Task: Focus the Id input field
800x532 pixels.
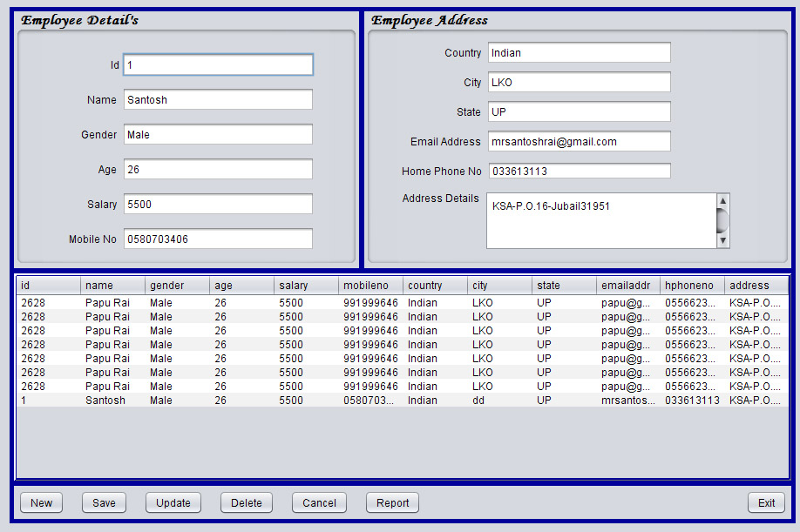Action: (219, 64)
